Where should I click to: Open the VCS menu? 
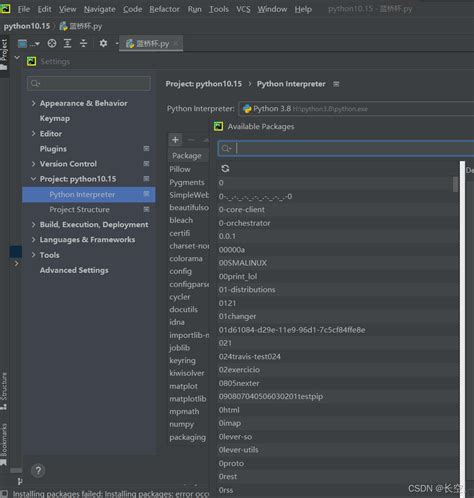[243, 9]
